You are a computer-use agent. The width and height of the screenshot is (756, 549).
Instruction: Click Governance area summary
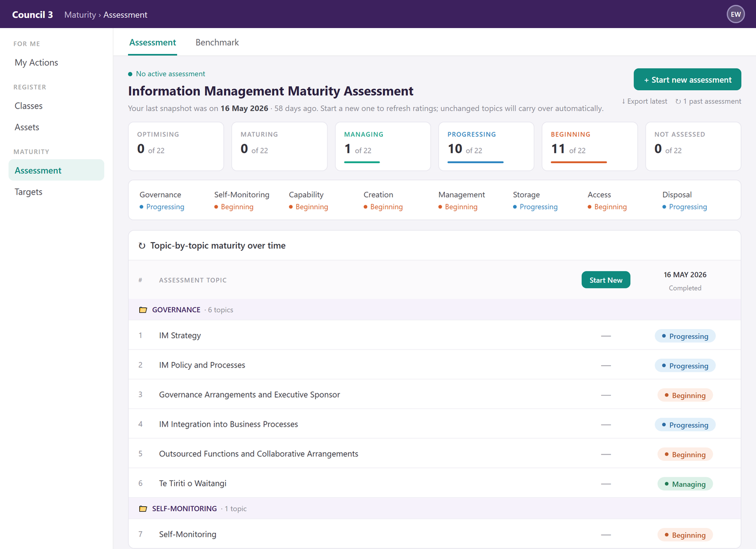click(x=162, y=200)
